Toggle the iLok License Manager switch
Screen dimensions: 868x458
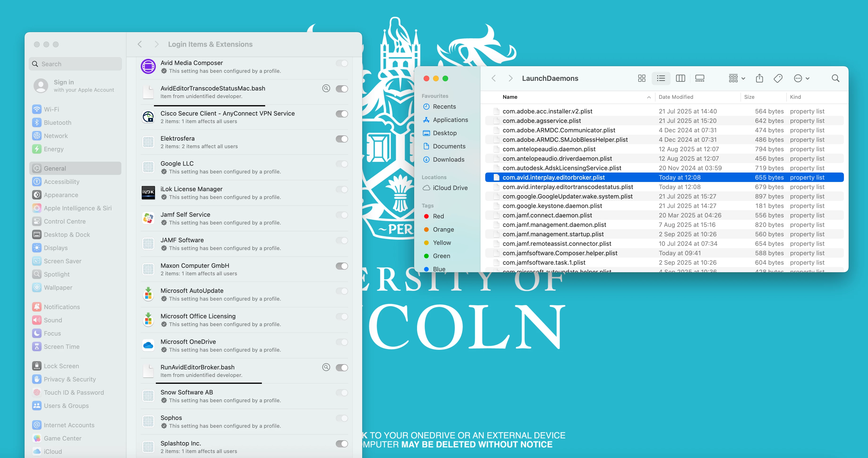342,190
